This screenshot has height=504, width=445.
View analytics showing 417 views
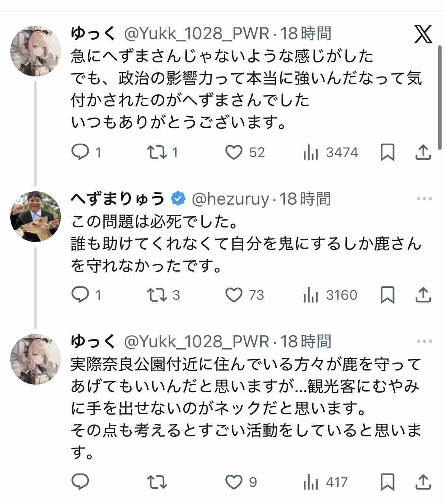point(326,482)
